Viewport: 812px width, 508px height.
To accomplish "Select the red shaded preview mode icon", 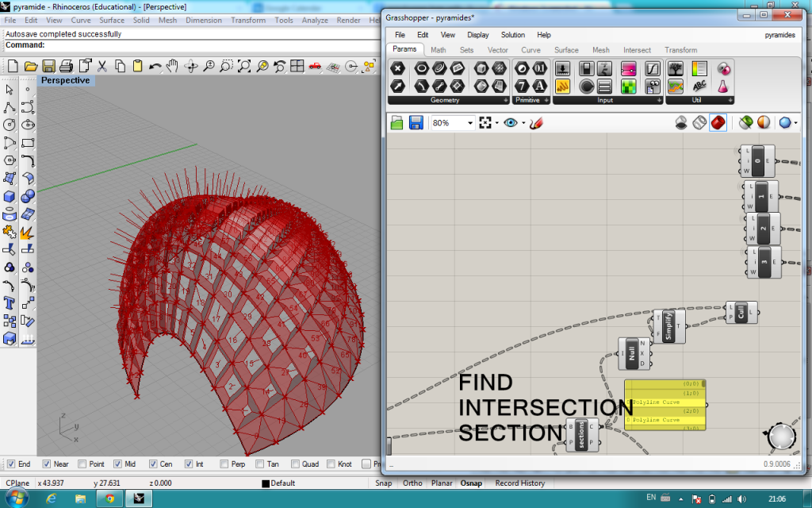I will coord(717,123).
